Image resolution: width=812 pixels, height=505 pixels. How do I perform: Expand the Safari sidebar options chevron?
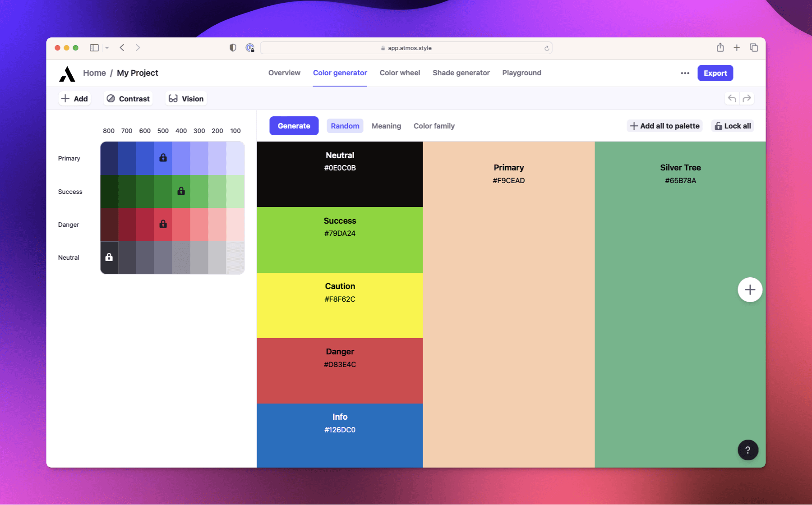pos(107,47)
